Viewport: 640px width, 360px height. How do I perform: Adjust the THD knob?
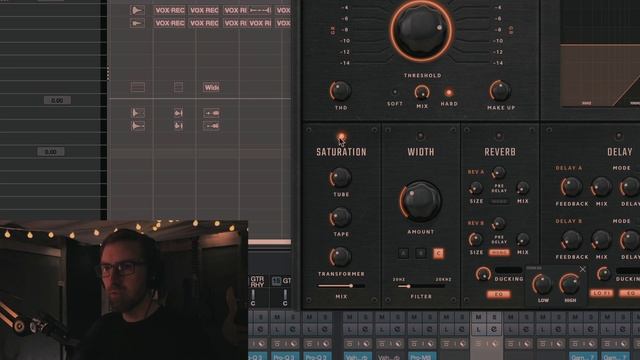340,91
